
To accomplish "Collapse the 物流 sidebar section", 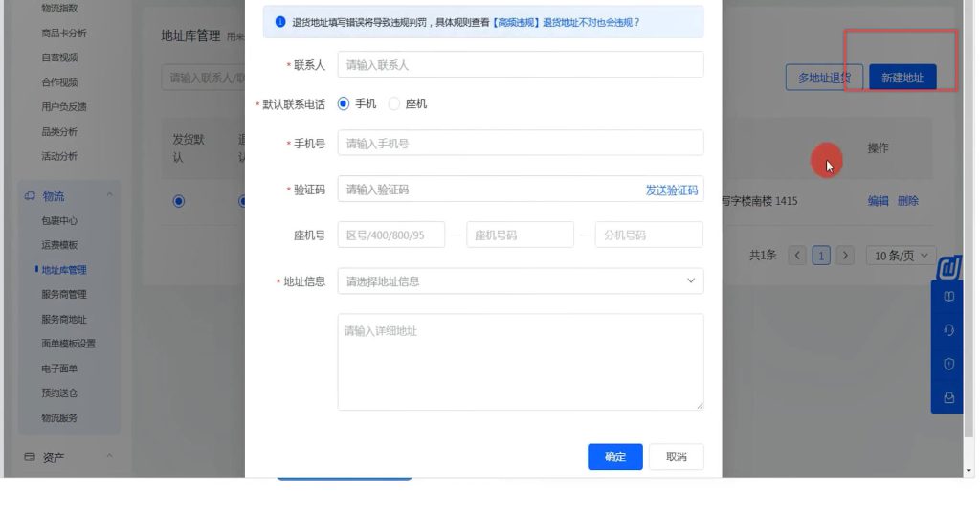I will [109, 196].
